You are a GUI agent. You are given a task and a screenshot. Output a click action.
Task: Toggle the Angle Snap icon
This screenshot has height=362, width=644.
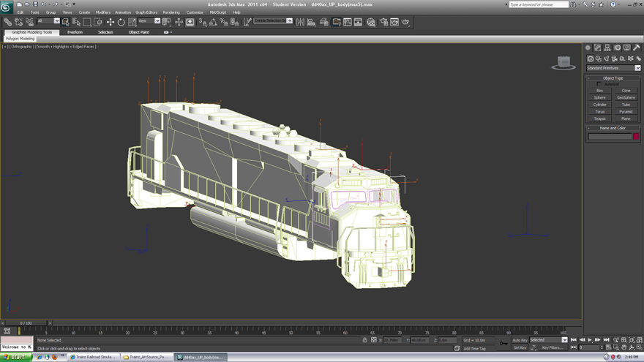[213, 22]
